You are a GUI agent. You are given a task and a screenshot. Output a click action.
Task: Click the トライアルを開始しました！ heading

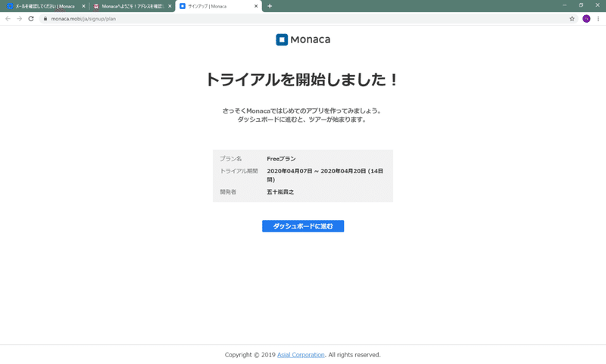point(302,79)
